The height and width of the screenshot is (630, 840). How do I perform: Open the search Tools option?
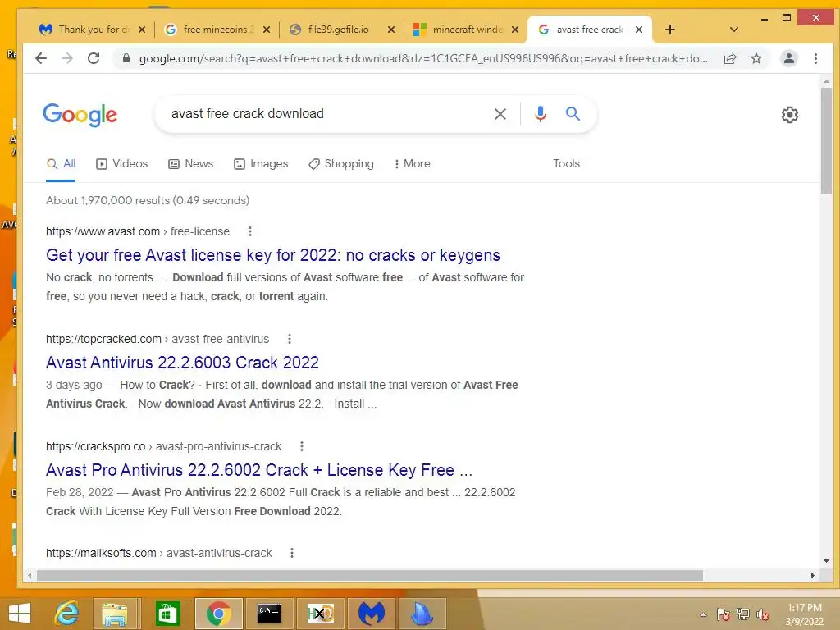point(566,163)
